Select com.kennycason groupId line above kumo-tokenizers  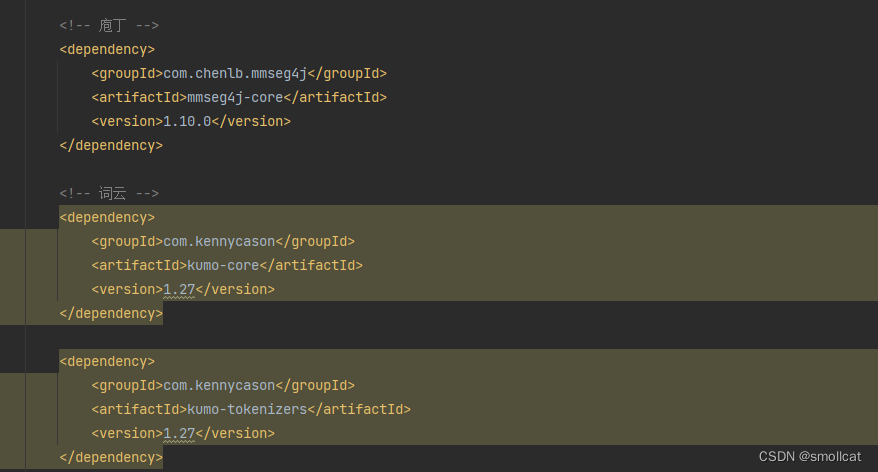point(223,386)
